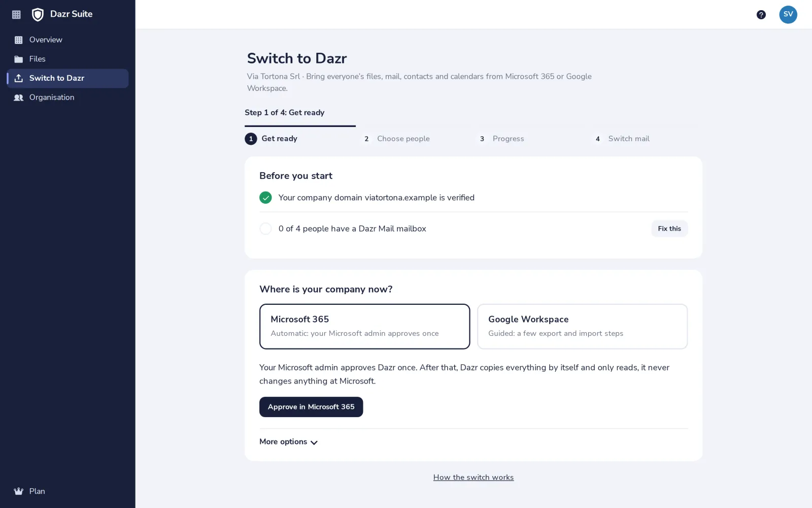This screenshot has width=812, height=508.
Task: Click Approve in Microsoft 365 button
Action: pyautogui.click(x=311, y=407)
